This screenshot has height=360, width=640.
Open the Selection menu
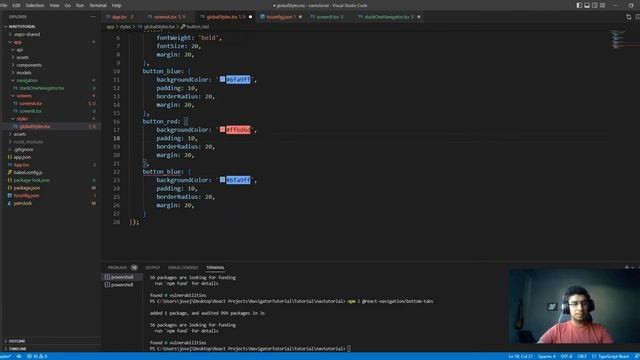pos(35,5)
